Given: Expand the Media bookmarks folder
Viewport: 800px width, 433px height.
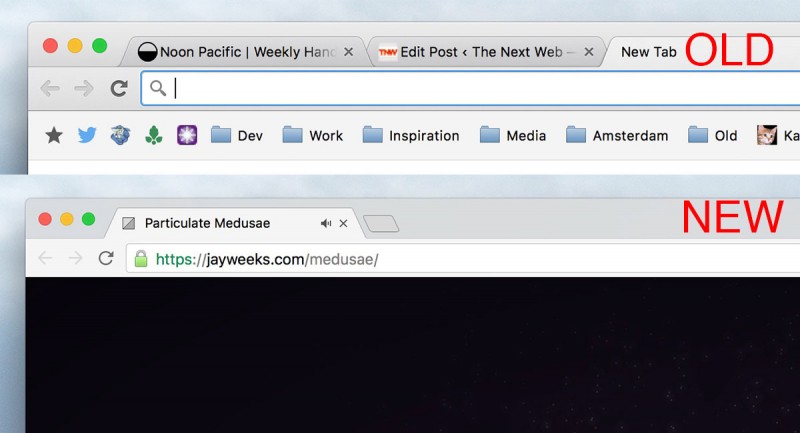Looking at the screenshot, I should click(x=513, y=135).
